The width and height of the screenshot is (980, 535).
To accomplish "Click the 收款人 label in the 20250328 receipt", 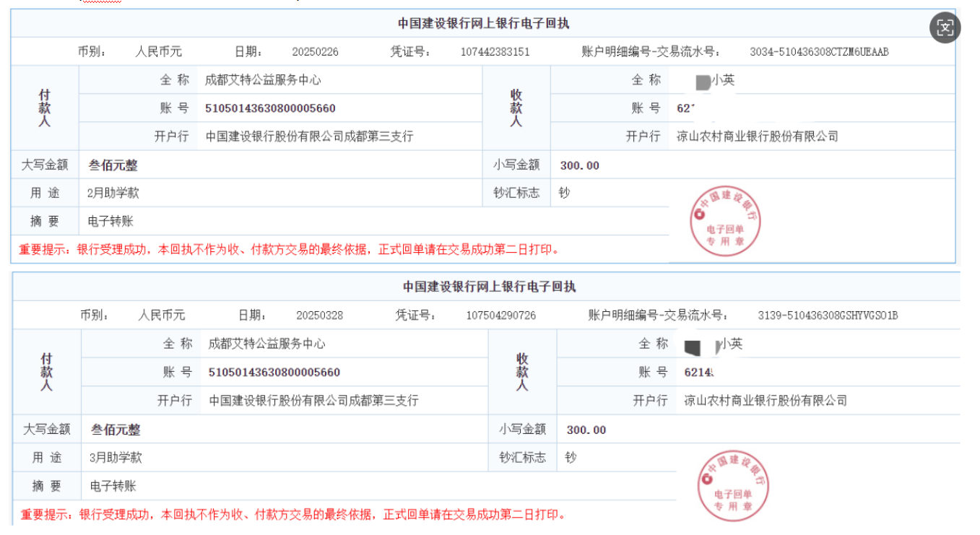I will click(522, 372).
